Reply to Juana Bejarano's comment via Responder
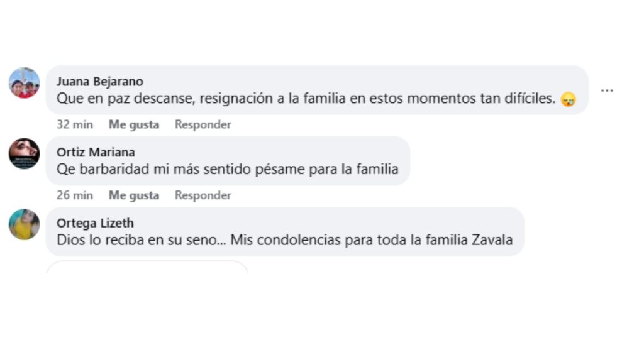 tap(203, 124)
